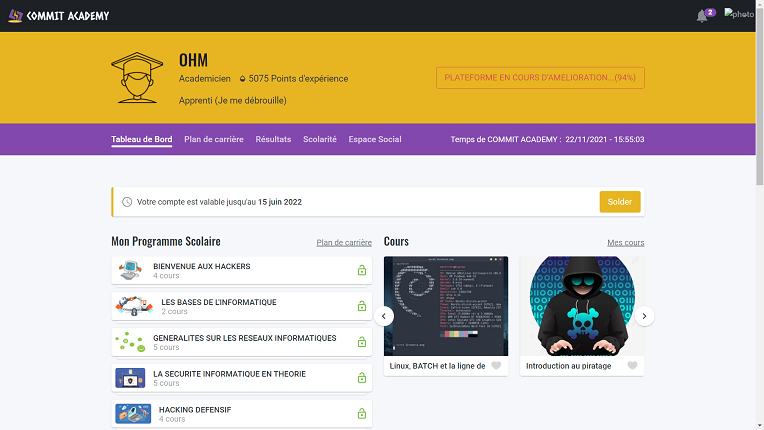
Task: Favorite the Linux, BATCH course with heart
Action: point(497,367)
